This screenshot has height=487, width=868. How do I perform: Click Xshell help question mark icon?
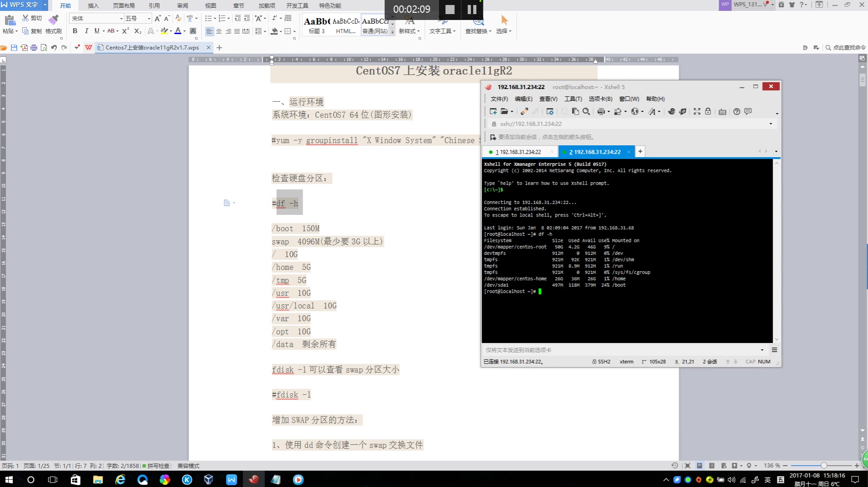[737, 111]
